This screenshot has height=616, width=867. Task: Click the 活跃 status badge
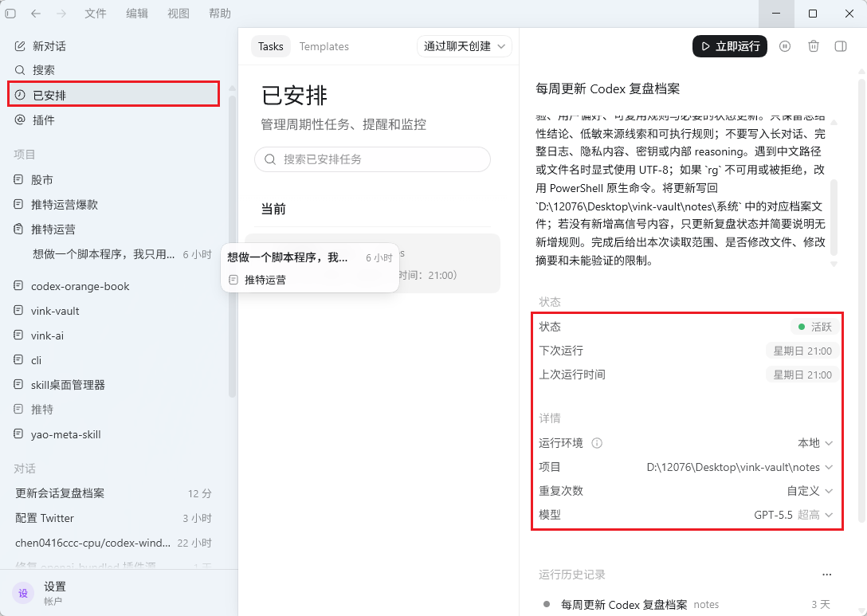tap(814, 327)
